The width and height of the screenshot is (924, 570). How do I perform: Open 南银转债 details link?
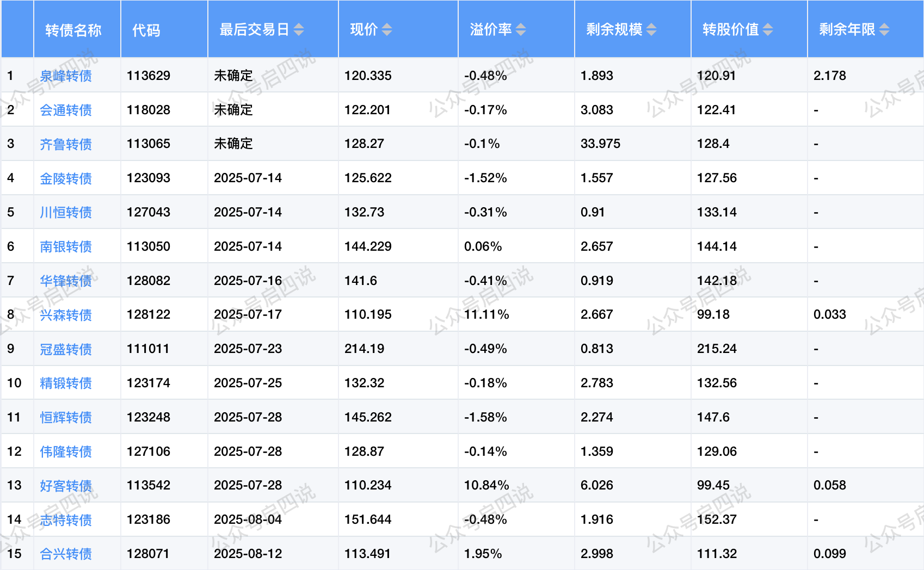66,247
